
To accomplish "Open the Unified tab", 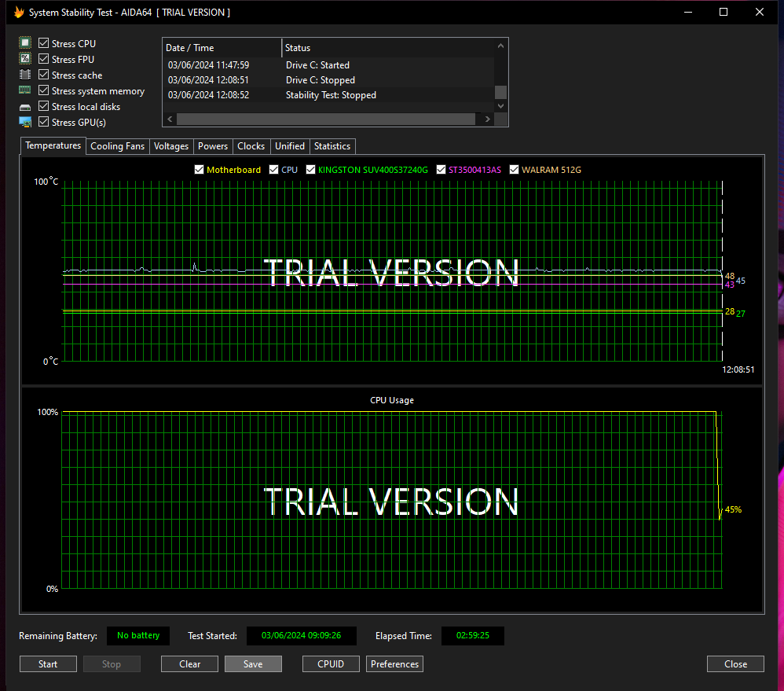I will [x=290, y=146].
